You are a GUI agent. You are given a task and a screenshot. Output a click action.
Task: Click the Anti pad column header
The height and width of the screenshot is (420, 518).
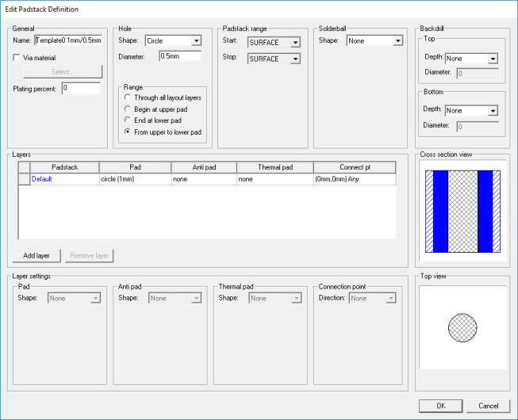(204, 167)
